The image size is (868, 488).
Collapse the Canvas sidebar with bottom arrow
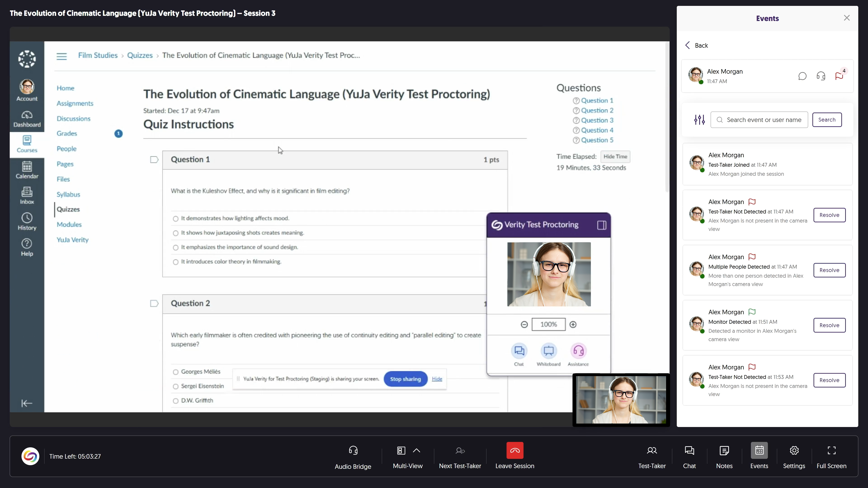27,403
